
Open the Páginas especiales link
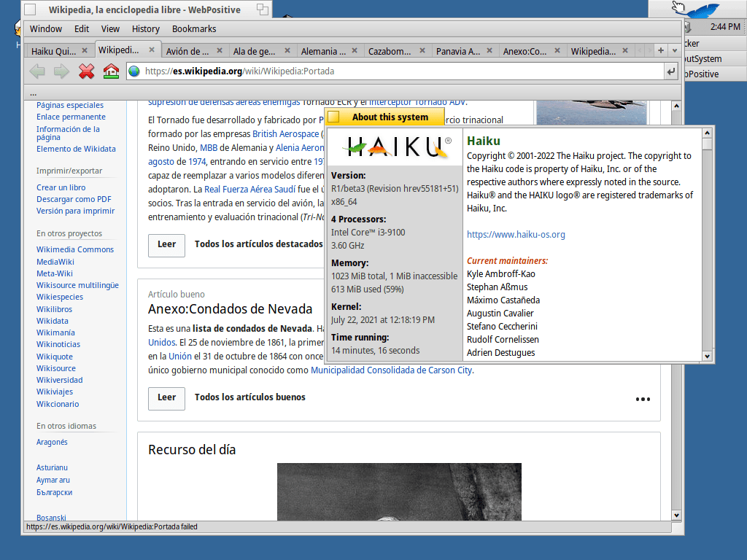(69, 105)
